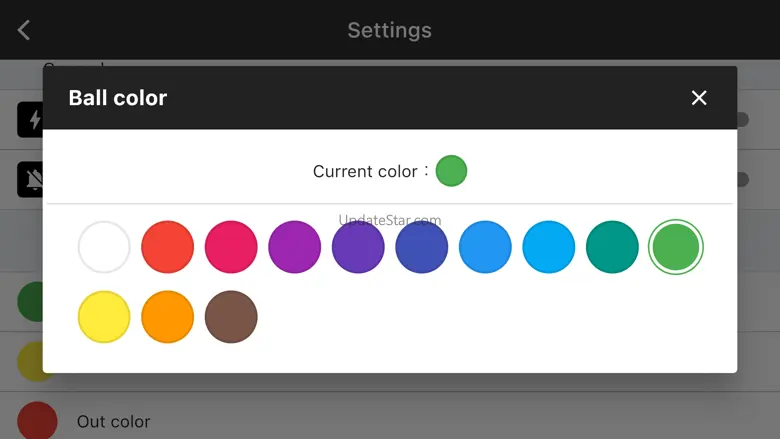
Task: Pick the light sky-blue swatch
Action: [x=549, y=247]
